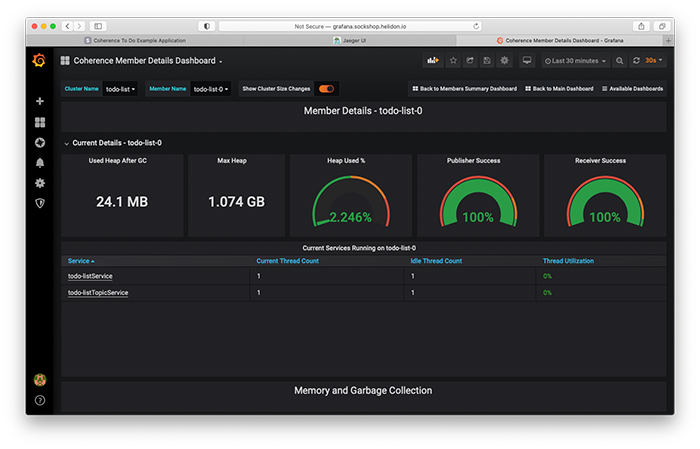Toggle Show Cluster Size Changes switch

coord(326,89)
